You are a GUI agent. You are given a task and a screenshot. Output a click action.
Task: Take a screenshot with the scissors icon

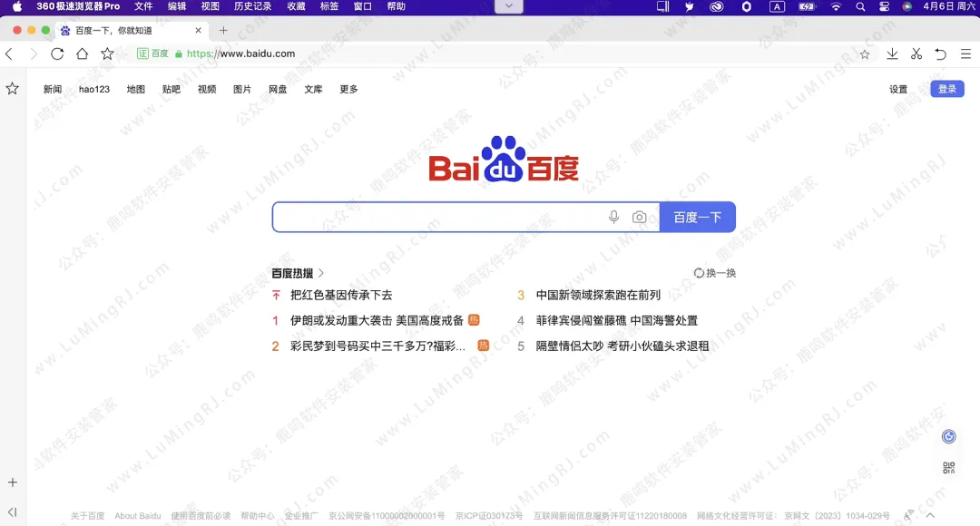[x=916, y=54]
